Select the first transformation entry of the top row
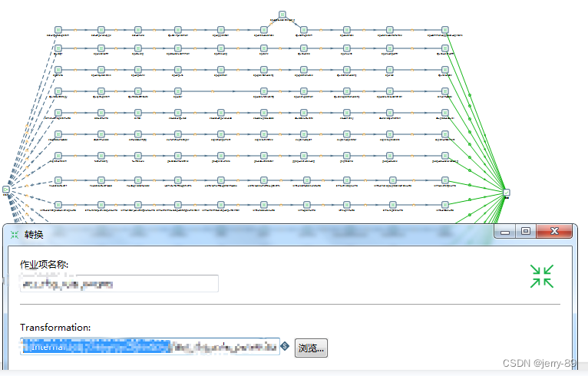The height and width of the screenshot is (376, 588). point(58,30)
